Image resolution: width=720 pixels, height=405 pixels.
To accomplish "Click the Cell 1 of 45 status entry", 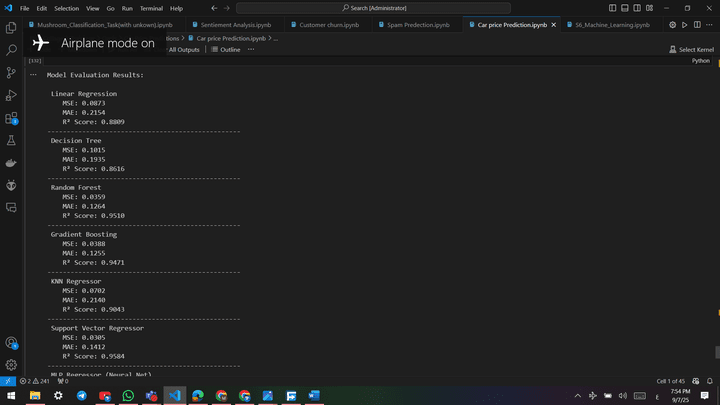I will [x=670, y=381].
